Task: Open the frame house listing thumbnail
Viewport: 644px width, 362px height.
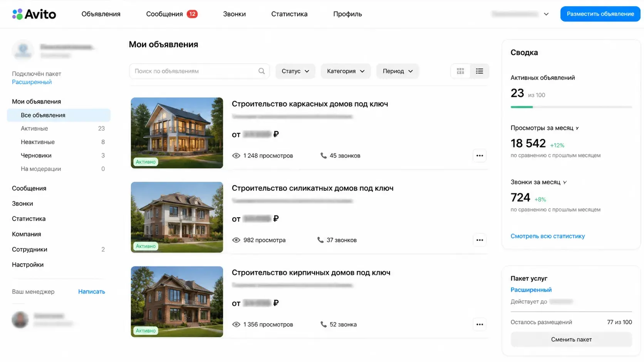Action: (x=177, y=133)
